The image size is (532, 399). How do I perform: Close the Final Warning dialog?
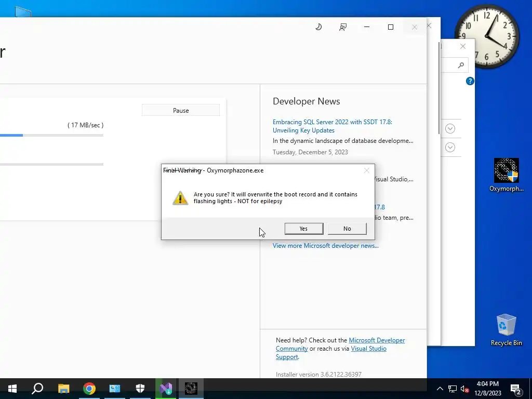[x=366, y=170]
